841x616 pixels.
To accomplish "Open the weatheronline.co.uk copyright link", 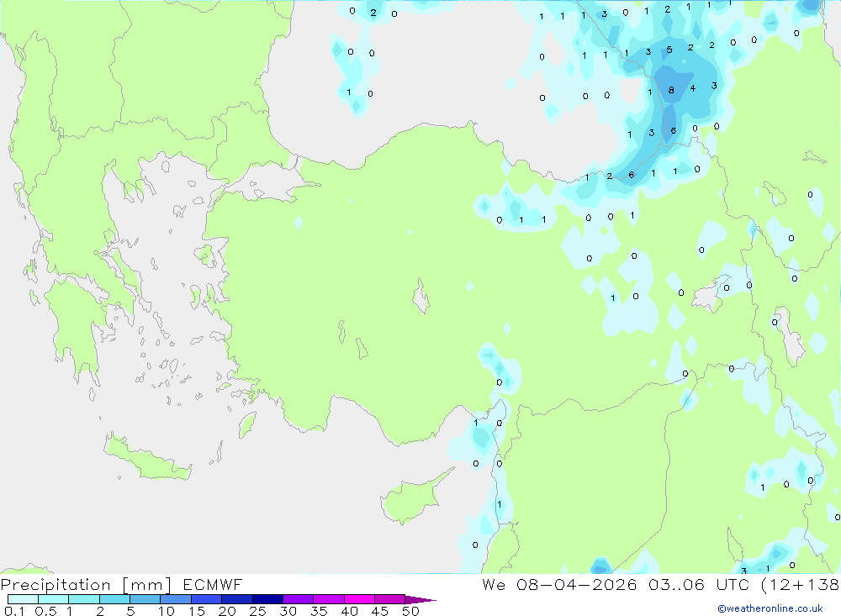I will coord(770,608).
